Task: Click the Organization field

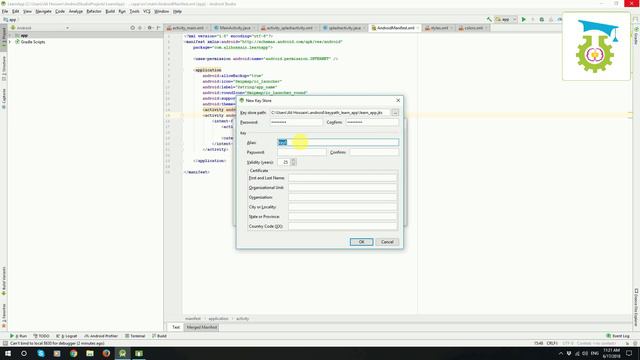Action: pos(342,197)
